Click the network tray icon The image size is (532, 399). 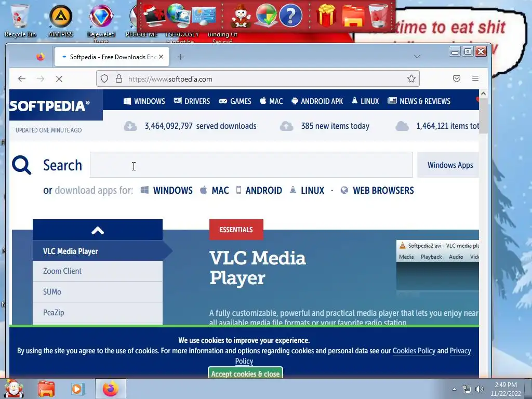pyautogui.click(x=467, y=389)
